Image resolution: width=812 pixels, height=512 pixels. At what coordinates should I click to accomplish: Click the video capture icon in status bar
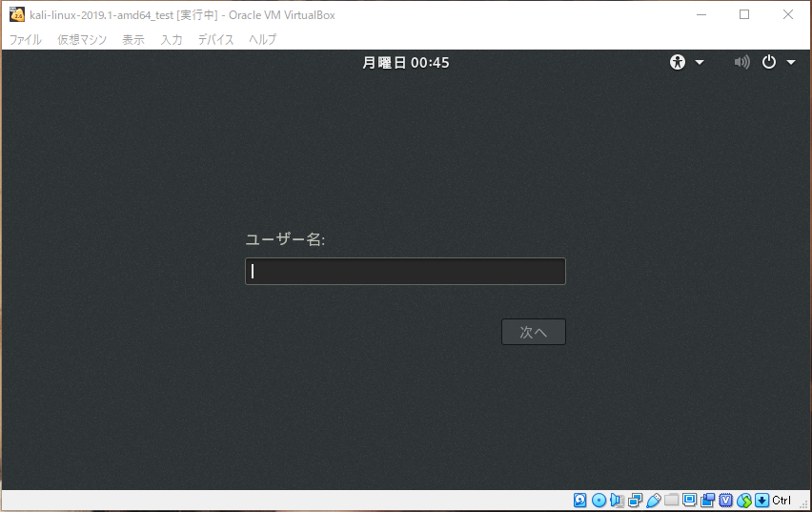tap(707, 500)
